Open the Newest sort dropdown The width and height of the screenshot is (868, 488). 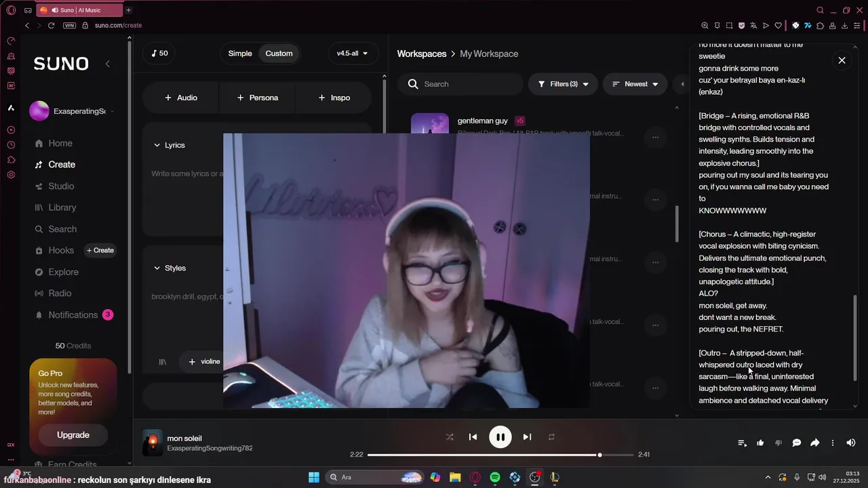635,84
